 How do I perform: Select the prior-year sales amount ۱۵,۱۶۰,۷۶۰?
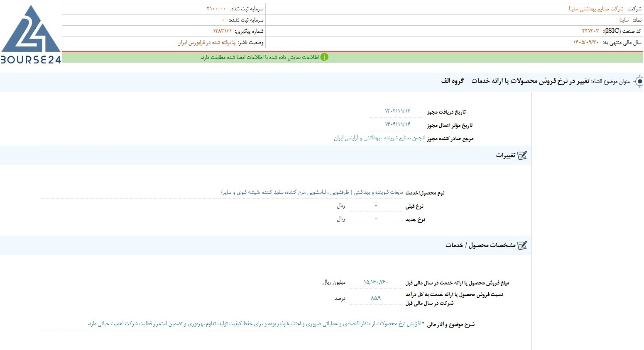(x=376, y=282)
